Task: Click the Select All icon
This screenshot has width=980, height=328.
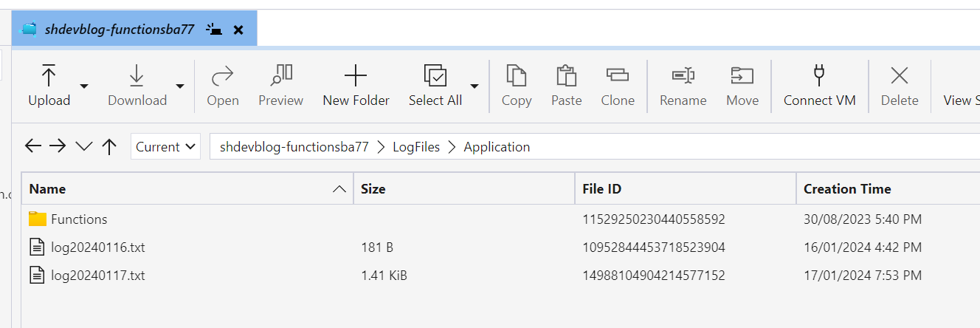Action: [435, 75]
